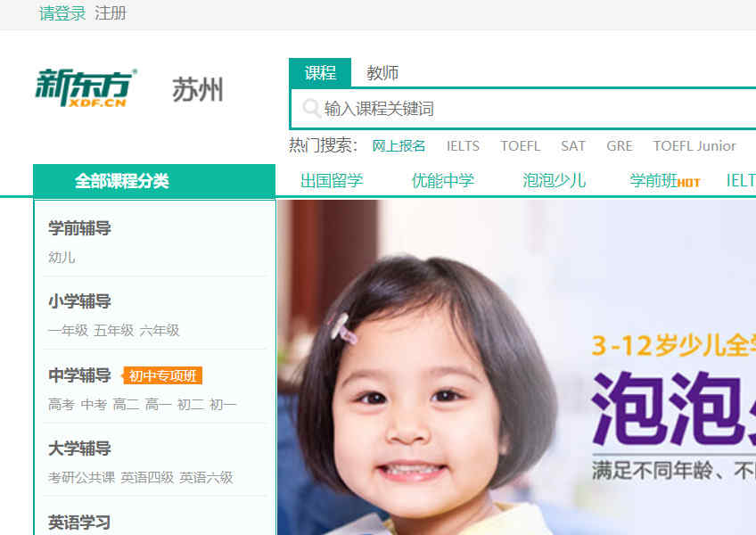Open the 出国留学 navigation item
The width and height of the screenshot is (756, 535).
click(x=332, y=180)
